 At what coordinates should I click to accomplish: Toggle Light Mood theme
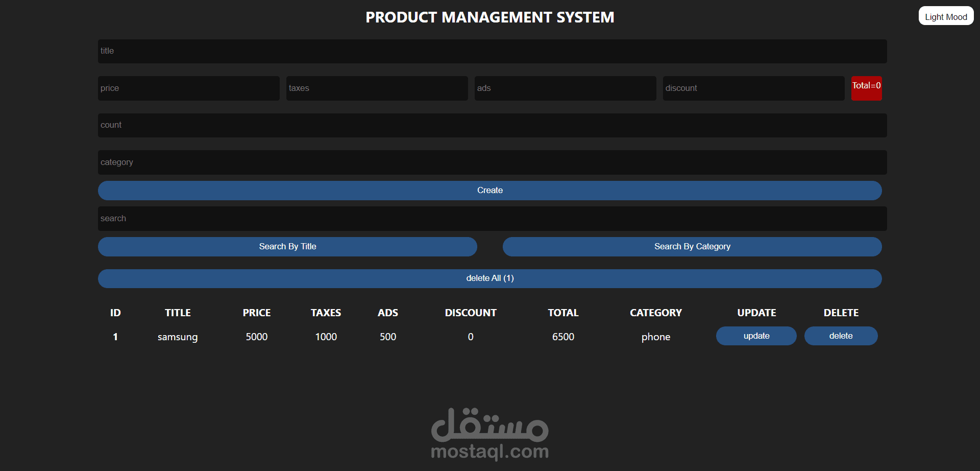(945, 16)
